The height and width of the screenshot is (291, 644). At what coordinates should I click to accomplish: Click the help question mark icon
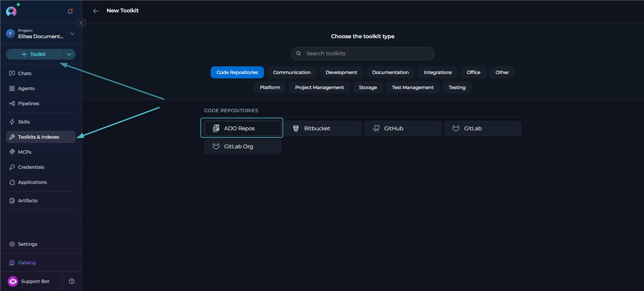click(x=71, y=281)
